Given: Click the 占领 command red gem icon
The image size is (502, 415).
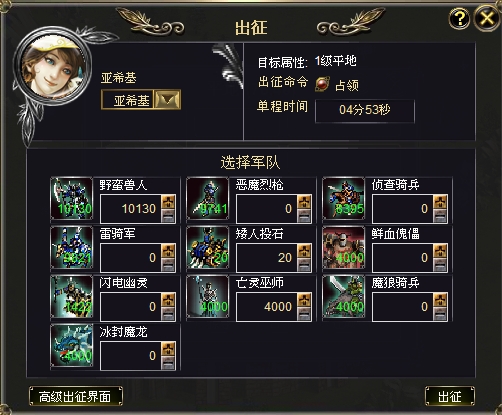Looking at the screenshot, I should [322, 84].
